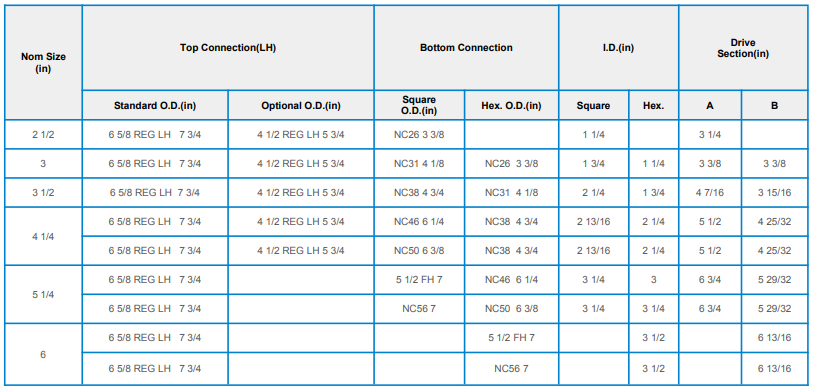Select the I.D.(in) column group header
Screen dimensions: 816x390
[618, 47]
